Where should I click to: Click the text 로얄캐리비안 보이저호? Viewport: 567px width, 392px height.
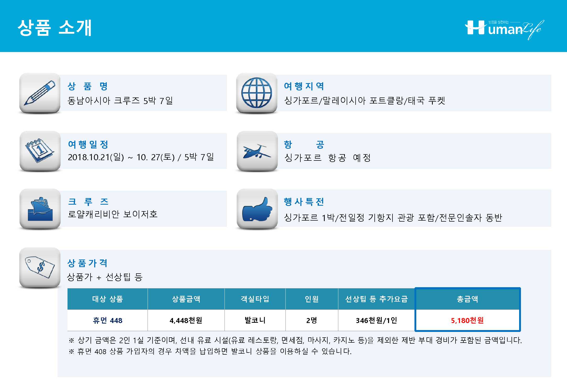(113, 214)
